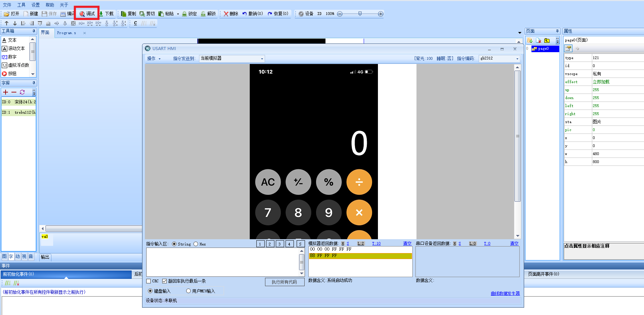Toggle S format for 模拟器返回数据

point(348,243)
